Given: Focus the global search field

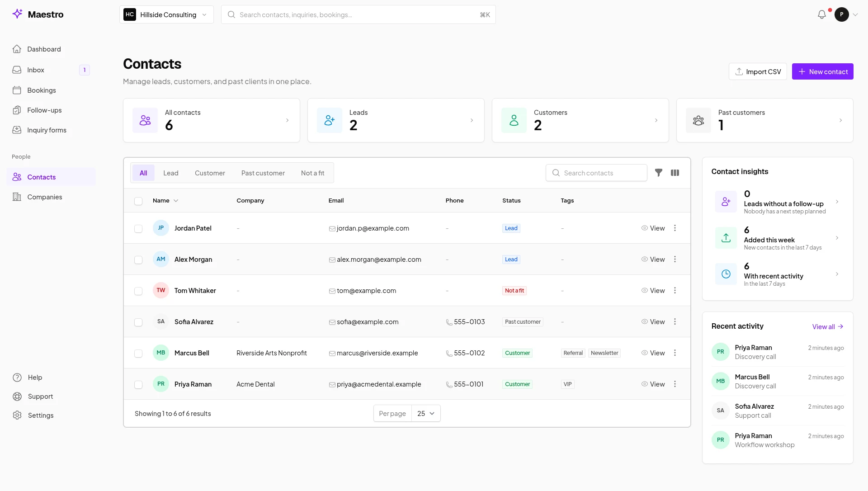Looking at the screenshot, I should click(359, 14).
